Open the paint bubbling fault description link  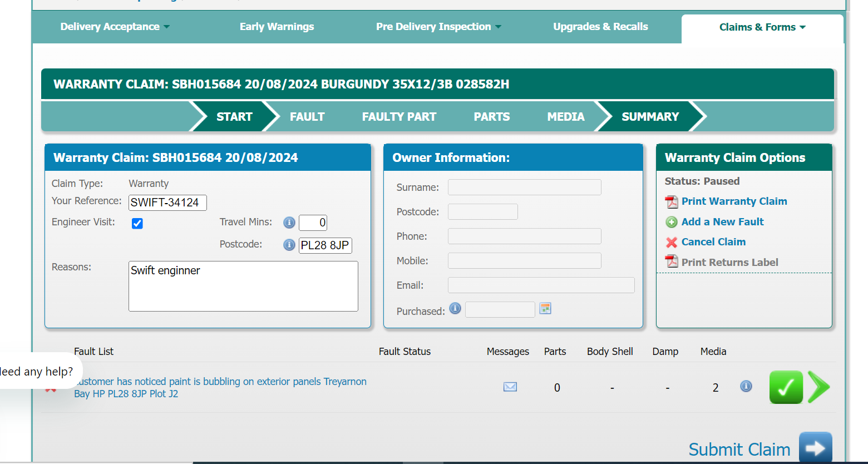tap(220, 388)
